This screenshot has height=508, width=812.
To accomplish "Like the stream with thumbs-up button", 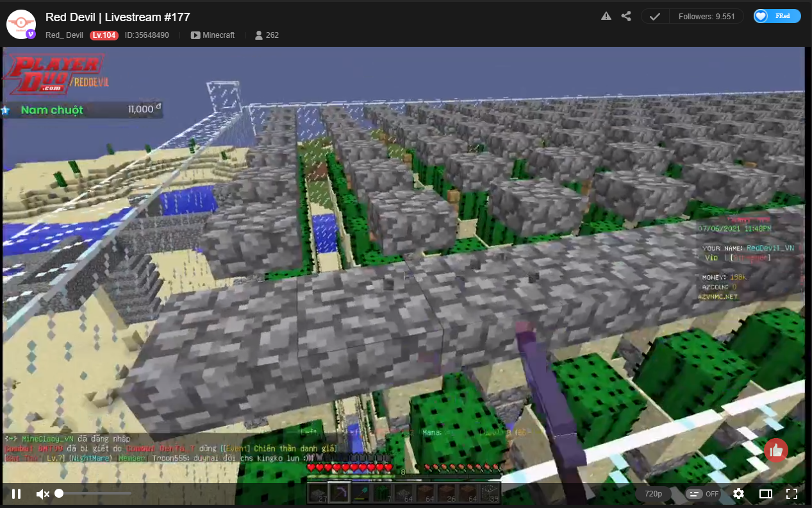I will click(x=776, y=451).
